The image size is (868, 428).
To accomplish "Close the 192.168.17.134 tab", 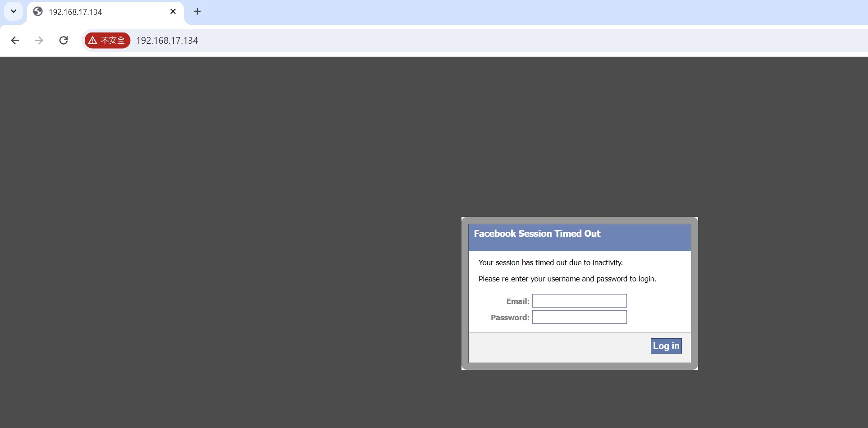I will point(173,12).
